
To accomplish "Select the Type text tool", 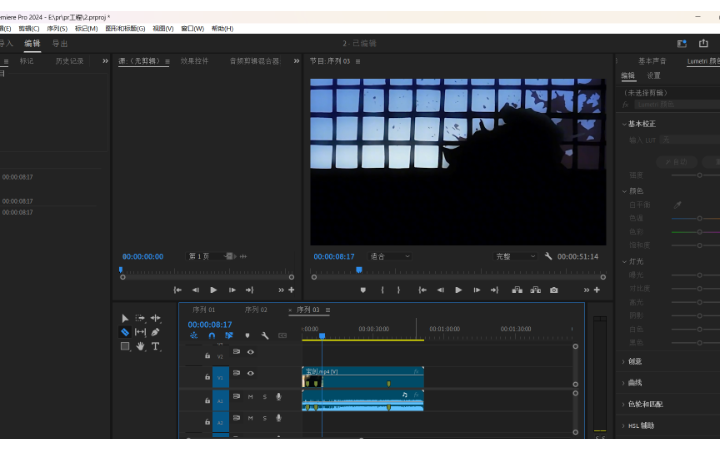I will [x=156, y=346].
